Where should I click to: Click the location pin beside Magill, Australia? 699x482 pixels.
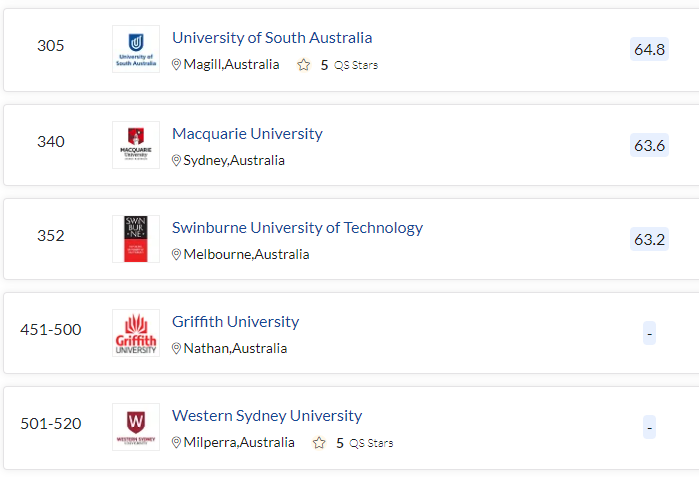pyautogui.click(x=177, y=65)
